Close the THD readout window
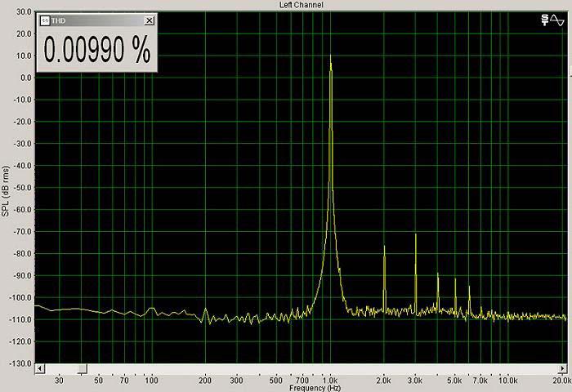Image resolution: width=572 pixels, height=392 pixels. coord(148,20)
